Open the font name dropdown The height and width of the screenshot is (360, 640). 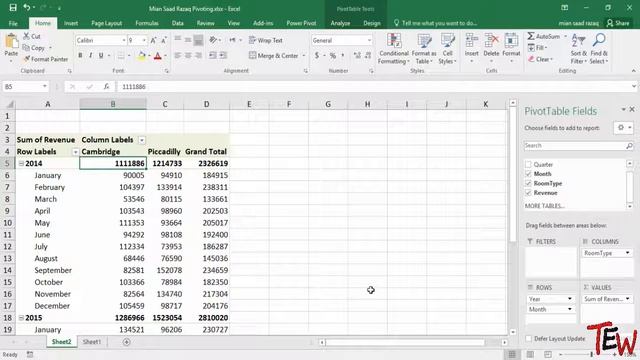124,40
